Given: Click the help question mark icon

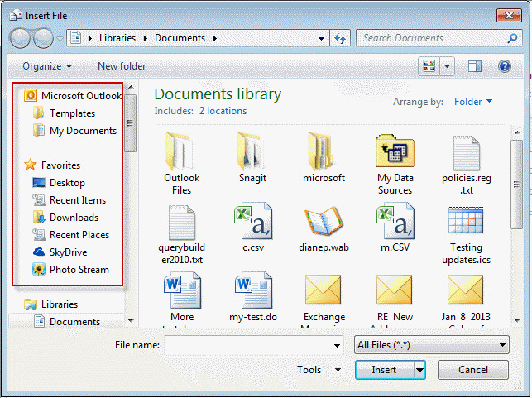Looking at the screenshot, I should pyautogui.click(x=504, y=66).
